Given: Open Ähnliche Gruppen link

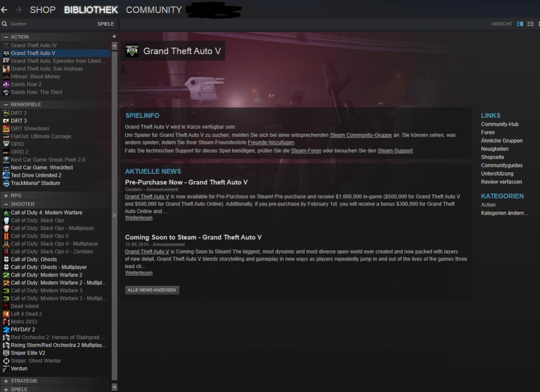Looking at the screenshot, I should click(502, 141).
